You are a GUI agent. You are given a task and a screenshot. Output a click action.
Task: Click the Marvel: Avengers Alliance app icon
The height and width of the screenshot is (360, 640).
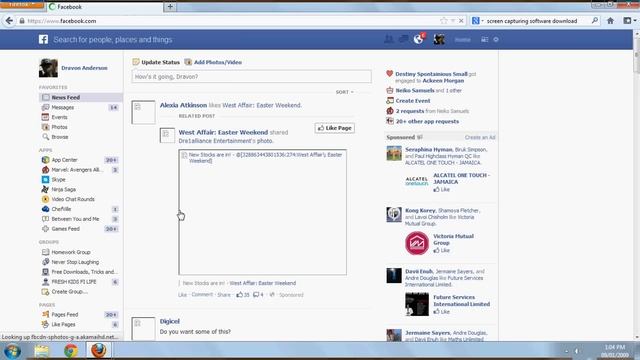pyautogui.click(x=45, y=170)
